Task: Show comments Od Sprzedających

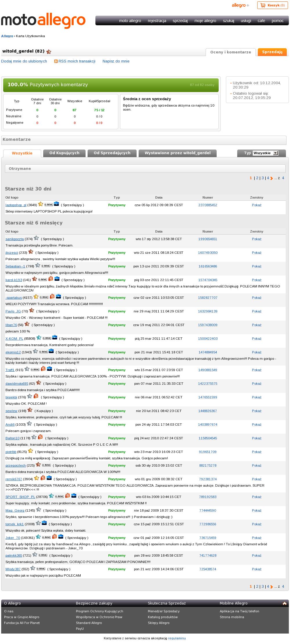Action: coord(112,153)
